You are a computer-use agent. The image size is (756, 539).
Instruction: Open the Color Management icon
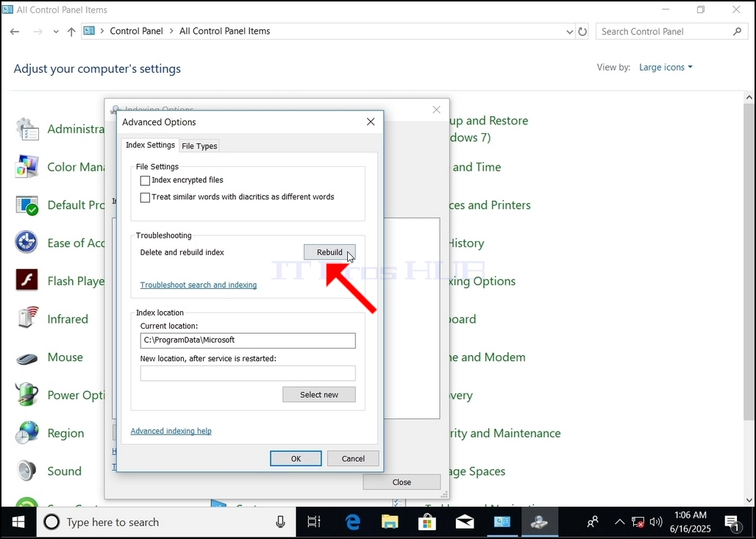click(27, 167)
